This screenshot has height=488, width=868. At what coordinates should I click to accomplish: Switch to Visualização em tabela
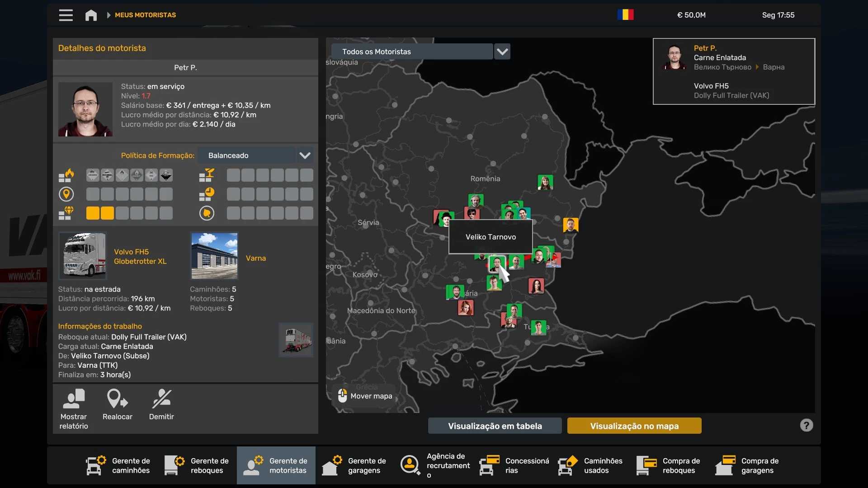click(x=495, y=426)
